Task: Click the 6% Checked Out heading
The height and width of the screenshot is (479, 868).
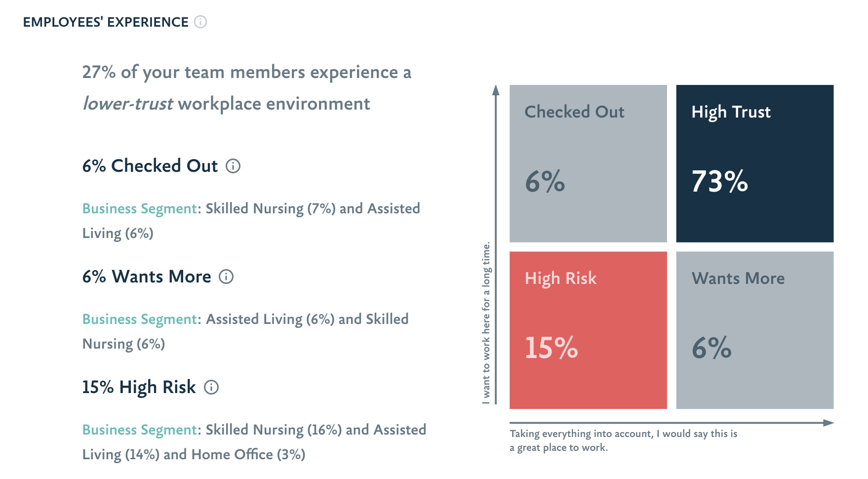Action: pos(150,166)
